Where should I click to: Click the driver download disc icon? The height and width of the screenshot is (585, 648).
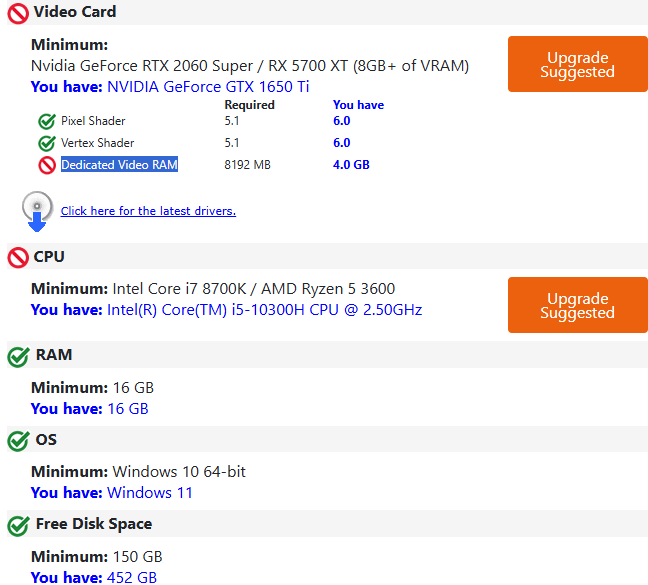[37, 211]
